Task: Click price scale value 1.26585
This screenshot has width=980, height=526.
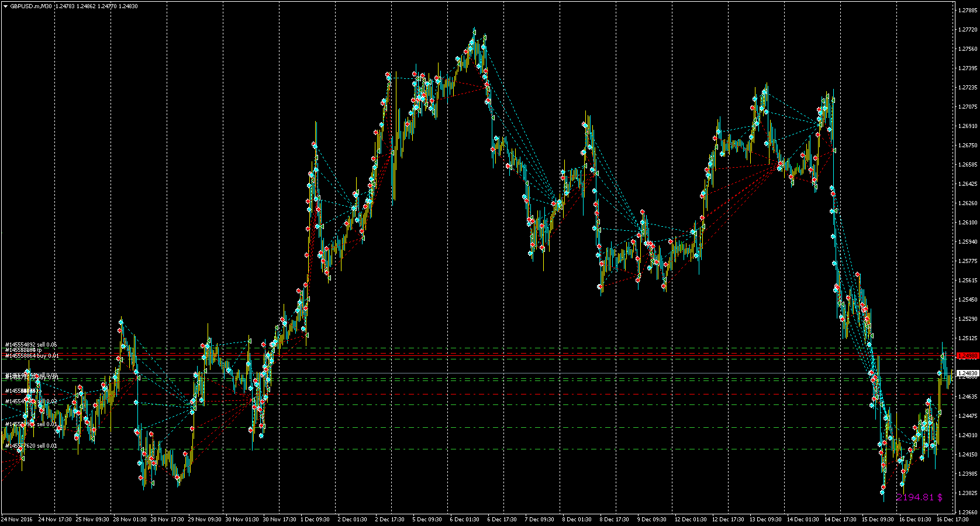Action: click(969, 165)
